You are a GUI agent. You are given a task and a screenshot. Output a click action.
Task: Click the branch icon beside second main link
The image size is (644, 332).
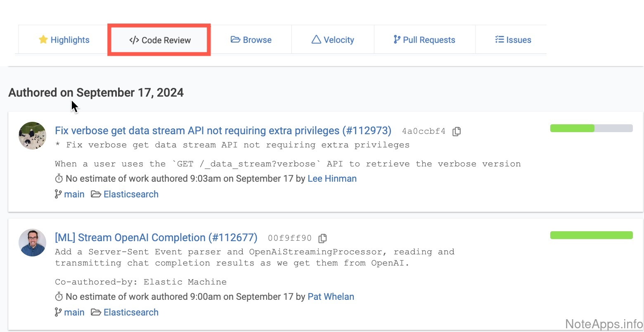pyautogui.click(x=58, y=312)
